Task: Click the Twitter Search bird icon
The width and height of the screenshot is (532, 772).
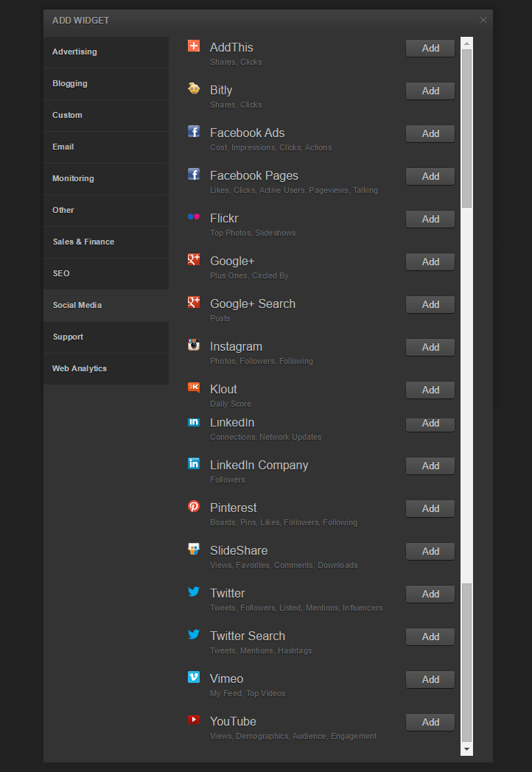Action: pyautogui.click(x=194, y=634)
